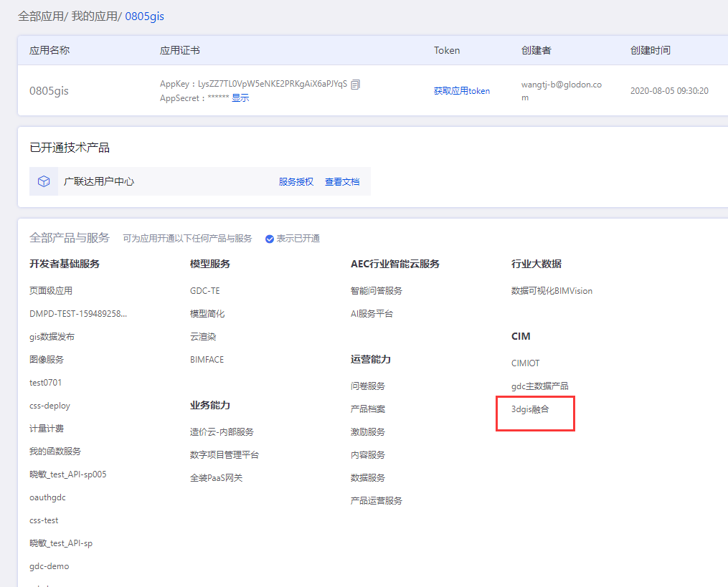
Task: Select gdc主数据产品 under CIM
Action: pyautogui.click(x=539, y=386)
